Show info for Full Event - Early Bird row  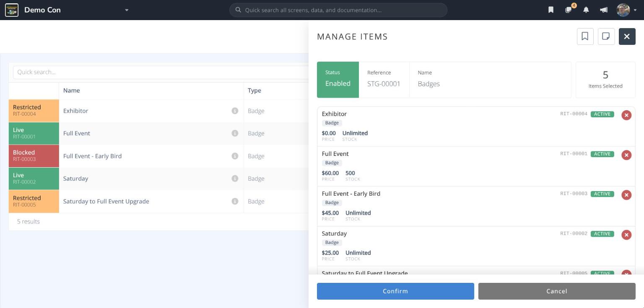(x=235, y=156)
